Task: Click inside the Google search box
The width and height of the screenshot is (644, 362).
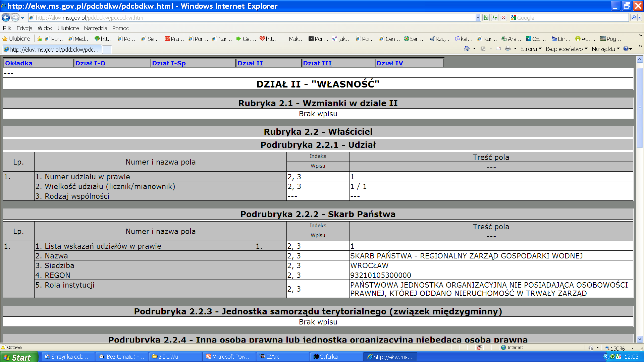Action: coord(572,18)
